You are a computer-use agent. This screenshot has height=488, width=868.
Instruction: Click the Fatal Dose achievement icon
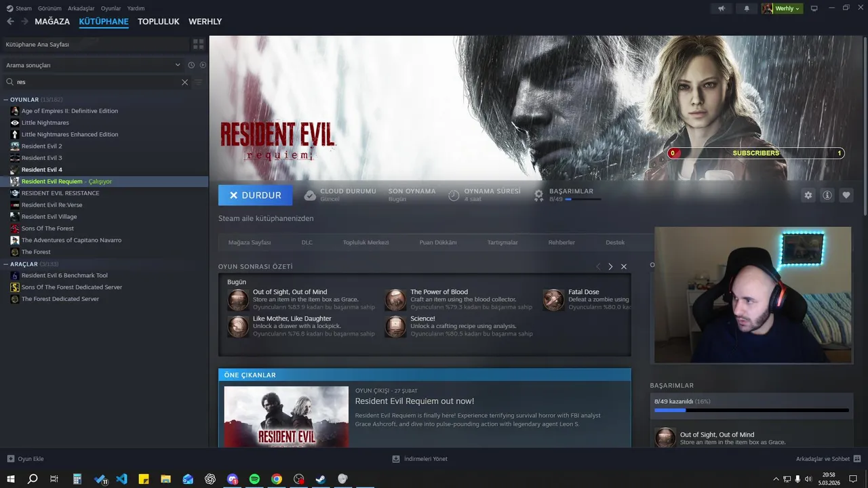pyautogui.click(x=553, y=300)
